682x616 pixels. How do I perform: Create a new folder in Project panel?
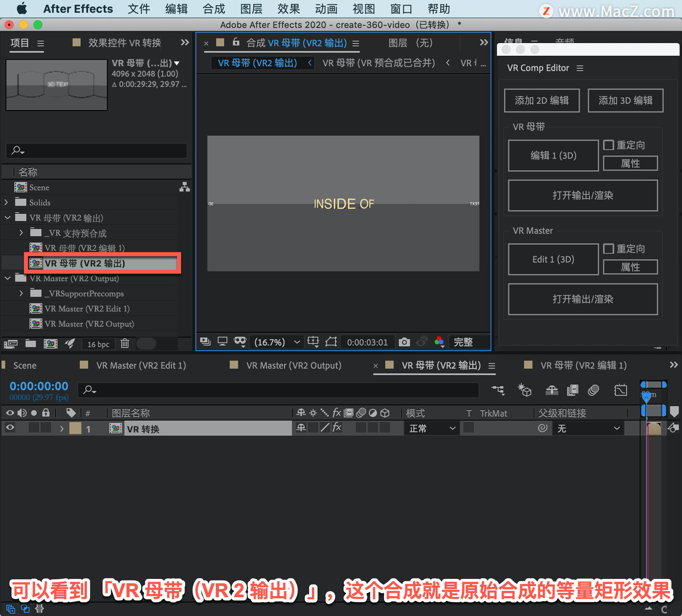[x=31, y=344]
